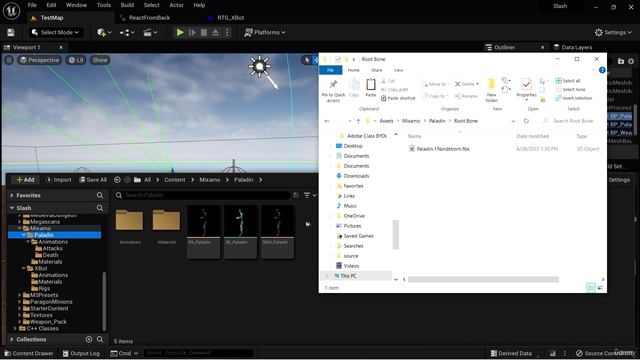Switch to the ReactFromBack tab

coord(149,18)
